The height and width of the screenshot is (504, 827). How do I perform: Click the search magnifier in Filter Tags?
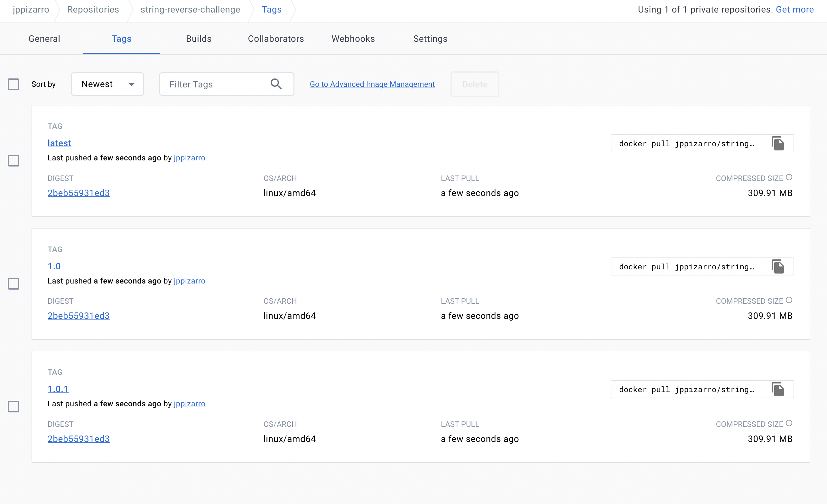tap(276, 84)
